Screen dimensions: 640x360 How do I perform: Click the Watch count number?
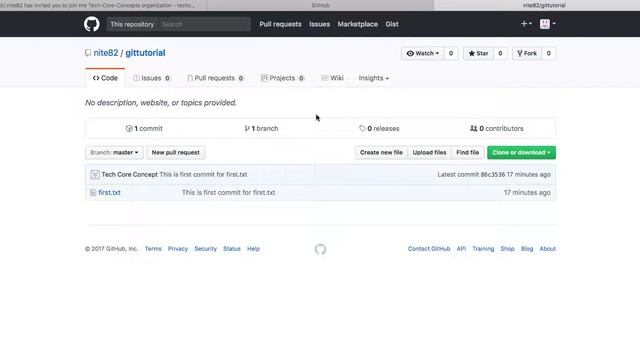(x=451, y=53)
